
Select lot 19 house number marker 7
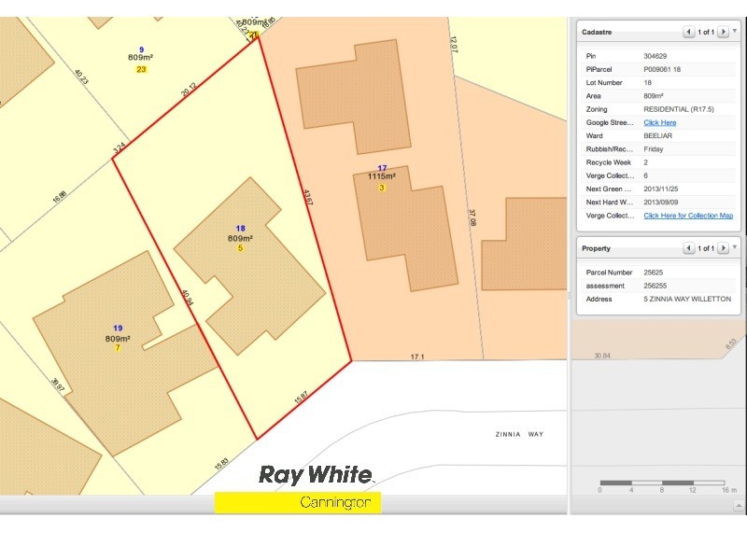coord(118,348)
